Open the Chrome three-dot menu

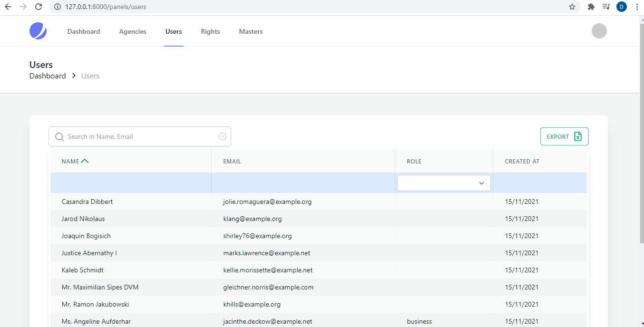point(637,7)
